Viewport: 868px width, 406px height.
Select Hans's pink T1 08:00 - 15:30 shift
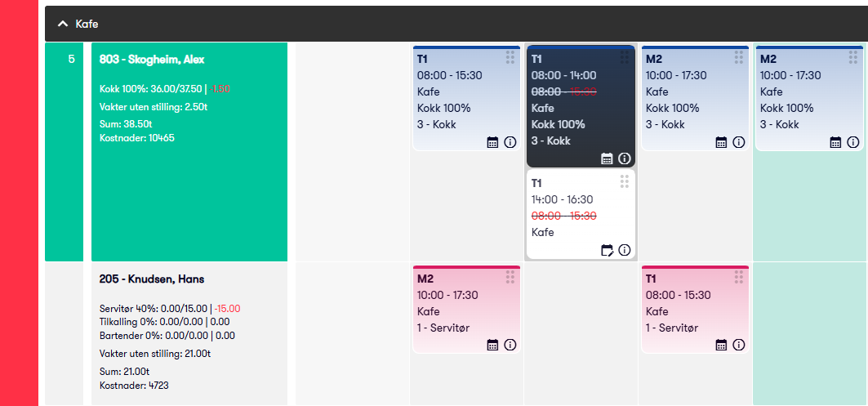695,309
